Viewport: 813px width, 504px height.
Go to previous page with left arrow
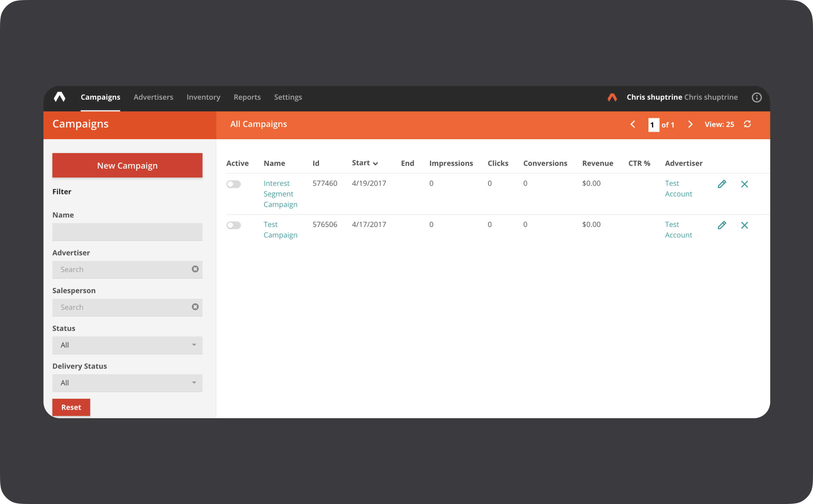coord(633,124)
